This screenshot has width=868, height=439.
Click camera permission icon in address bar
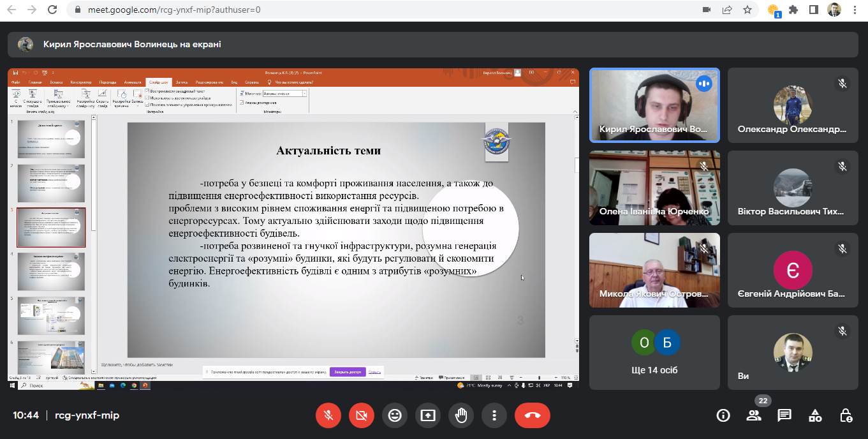point(706,10)
